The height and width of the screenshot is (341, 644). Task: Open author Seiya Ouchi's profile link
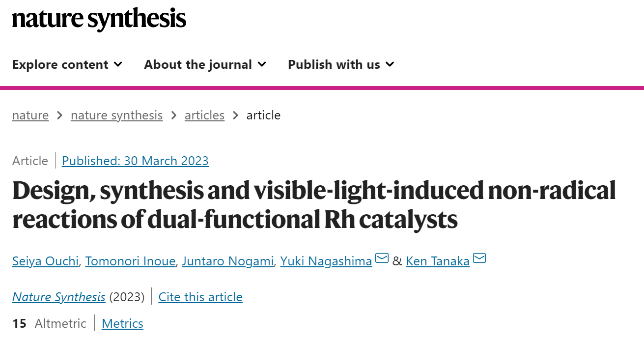[x=45, y=261]
